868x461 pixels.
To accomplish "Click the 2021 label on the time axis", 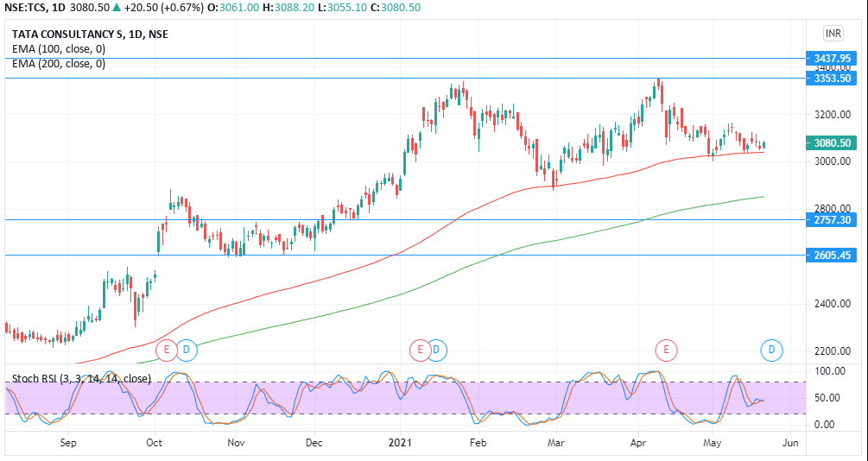I will (400, 443).
